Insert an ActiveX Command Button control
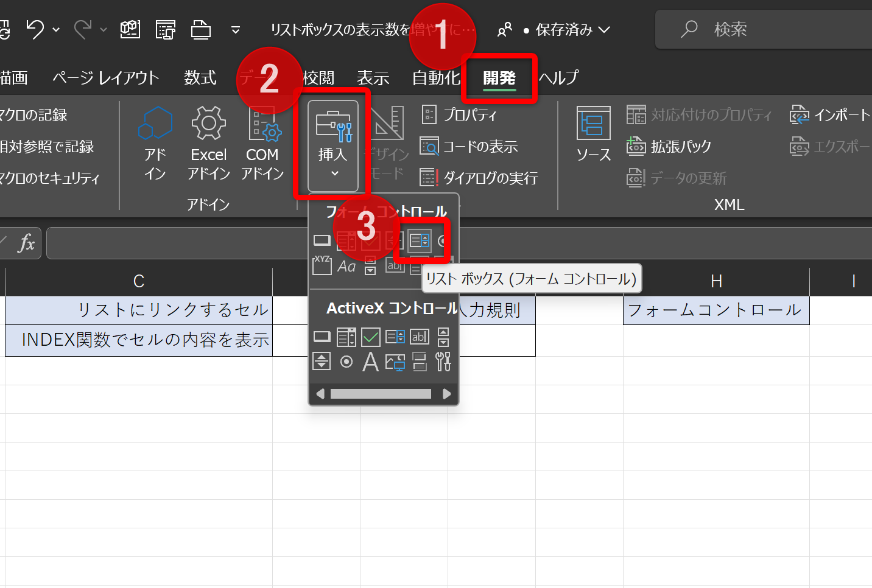The image size is (872, 588). click(x=322, y=337)
